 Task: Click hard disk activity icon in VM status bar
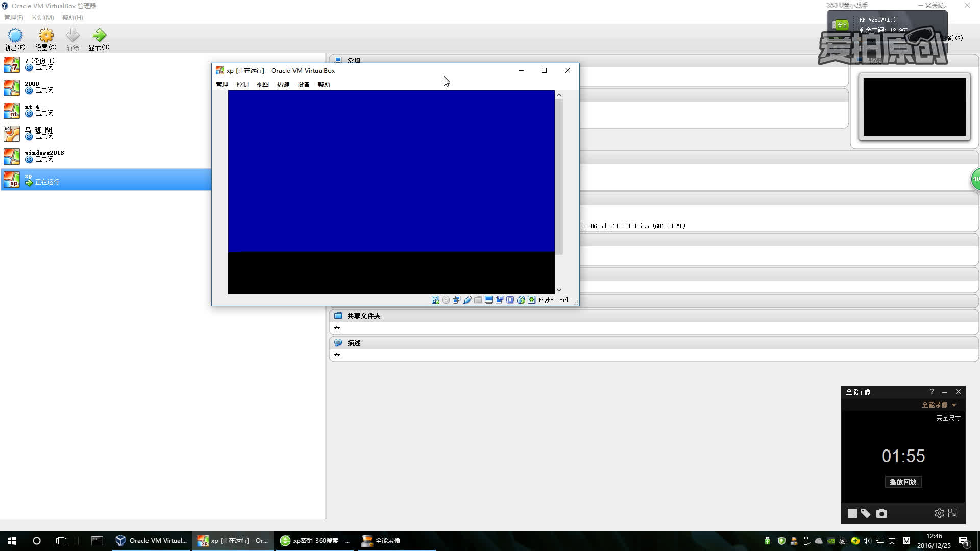(x=435, y=300)
